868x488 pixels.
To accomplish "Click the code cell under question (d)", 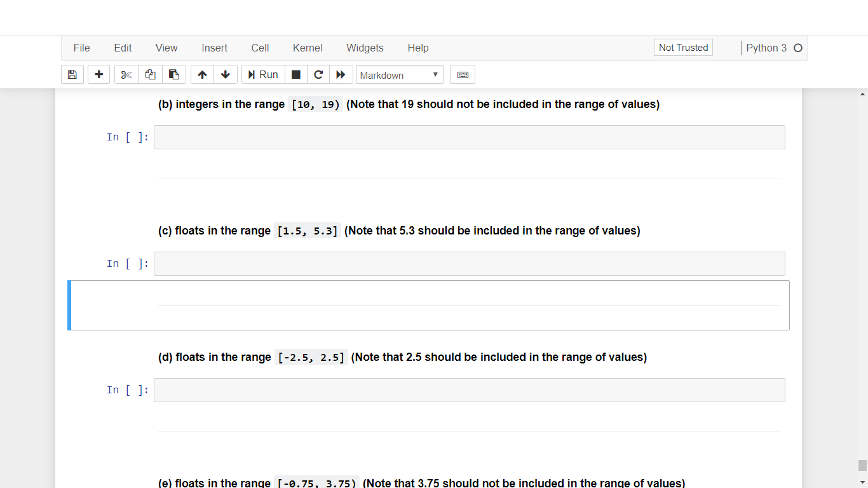I will 469,390.
